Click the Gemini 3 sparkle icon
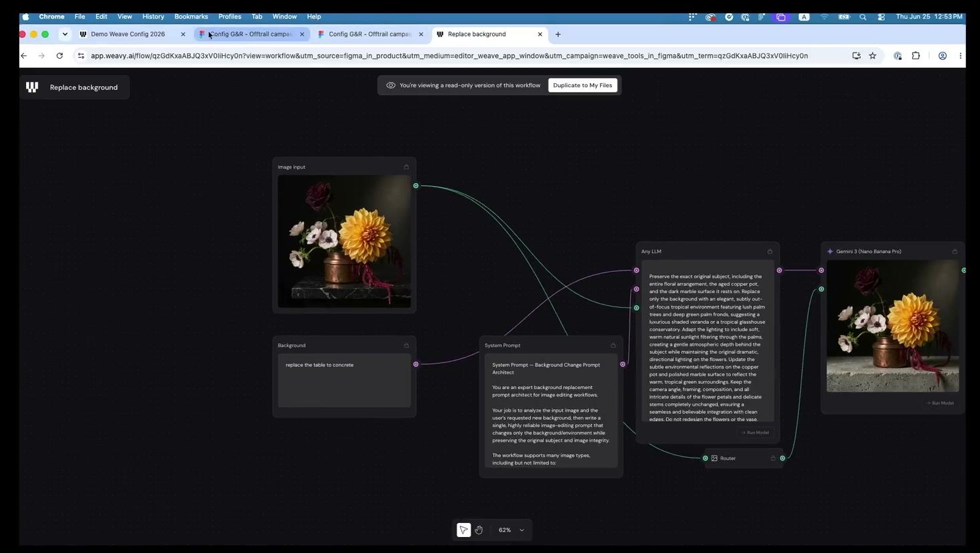 (x=830, y=251)
